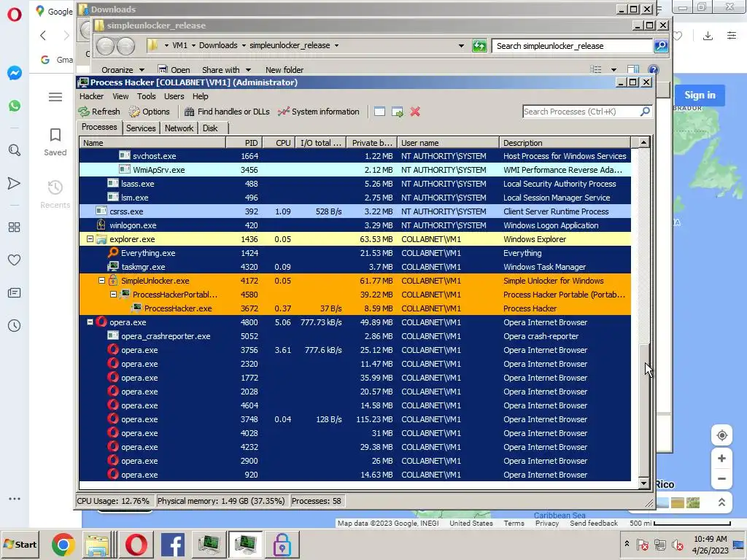Click Refresh in Process Hacker toolbar
The height and width of the screenshot is (560, 747).
pyautogui.click(x=99, y=112)
